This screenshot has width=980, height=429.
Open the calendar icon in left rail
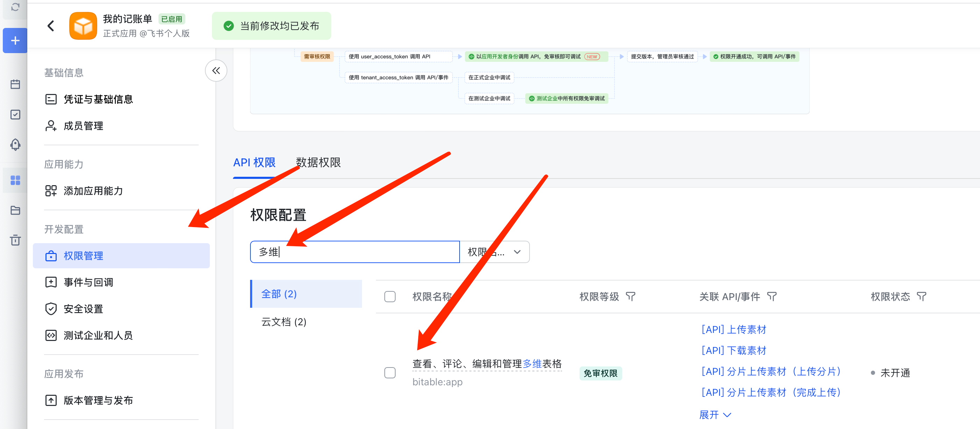click(15, 84)
